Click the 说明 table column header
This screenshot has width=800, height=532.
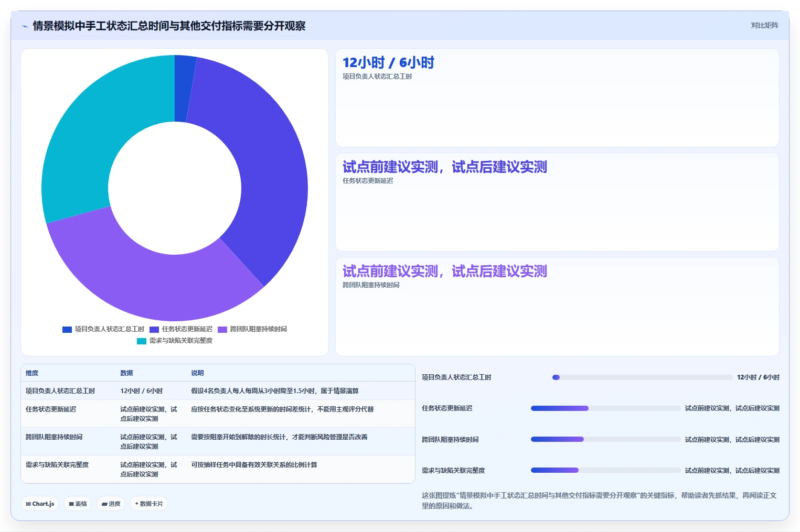pos(197,373)
